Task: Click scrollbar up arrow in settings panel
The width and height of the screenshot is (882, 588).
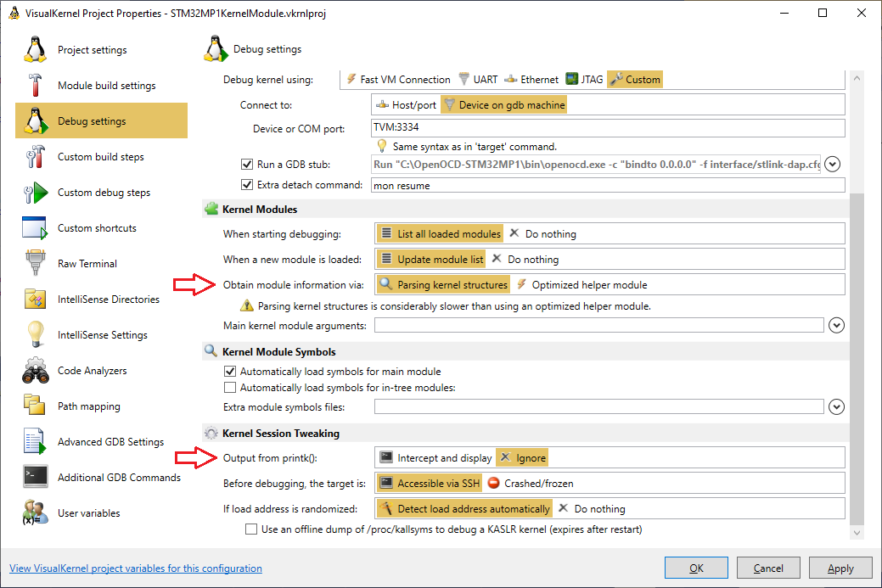Action: pyautogui.click(x=857, y=78)
